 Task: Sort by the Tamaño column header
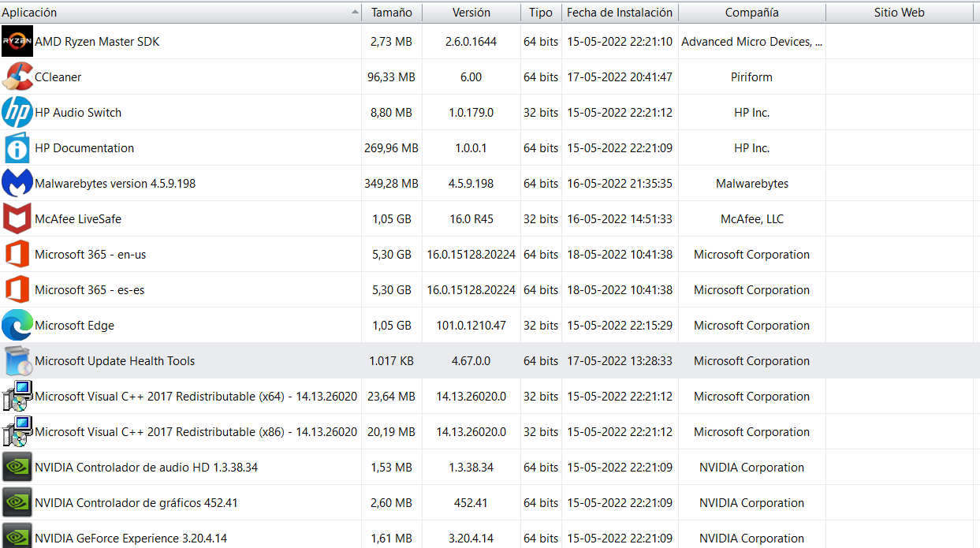(x=392, y=13)
